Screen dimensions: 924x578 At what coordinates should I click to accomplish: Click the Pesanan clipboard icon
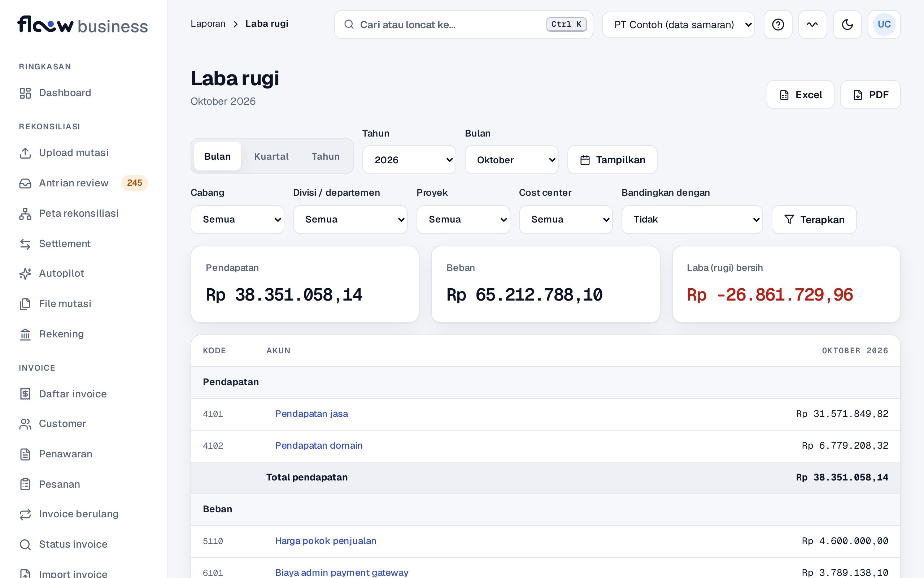pos(25,484)
